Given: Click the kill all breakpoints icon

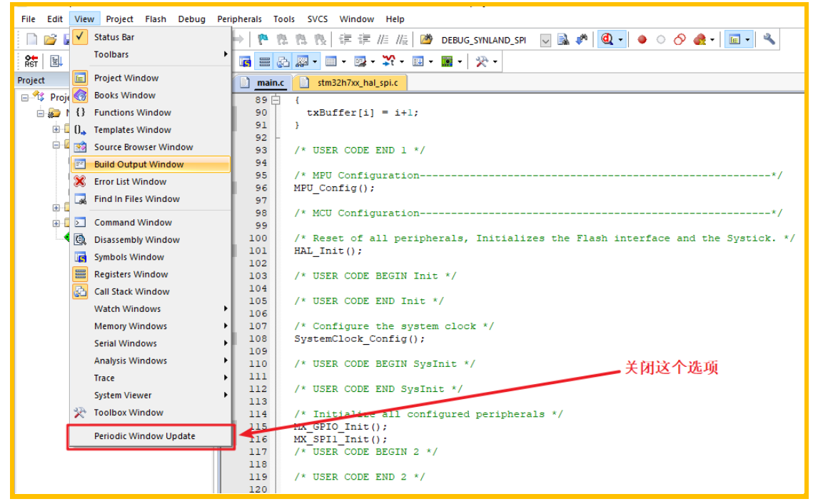Looking at the screenshot, I should click(x=700, y=39).
